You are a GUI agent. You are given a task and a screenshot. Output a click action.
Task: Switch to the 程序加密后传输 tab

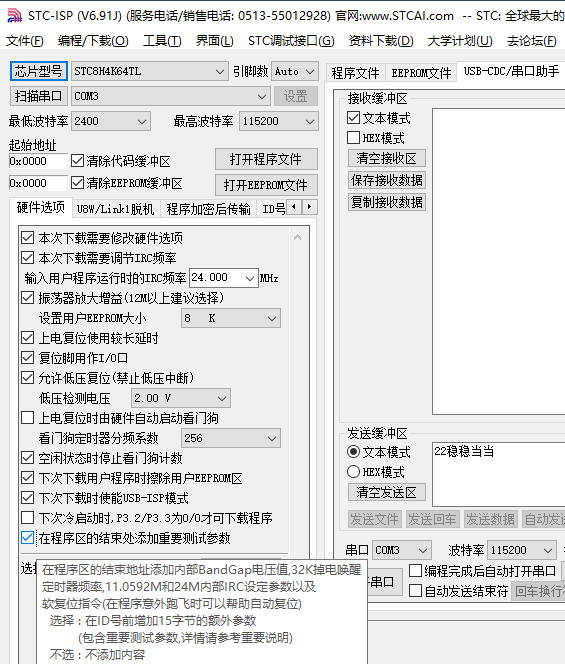[208, 209]
